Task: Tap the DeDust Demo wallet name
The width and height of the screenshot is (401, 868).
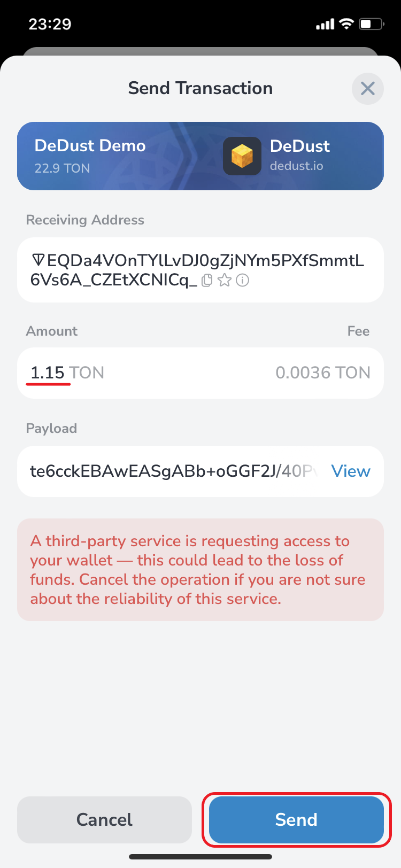Action: click(90, 146)
